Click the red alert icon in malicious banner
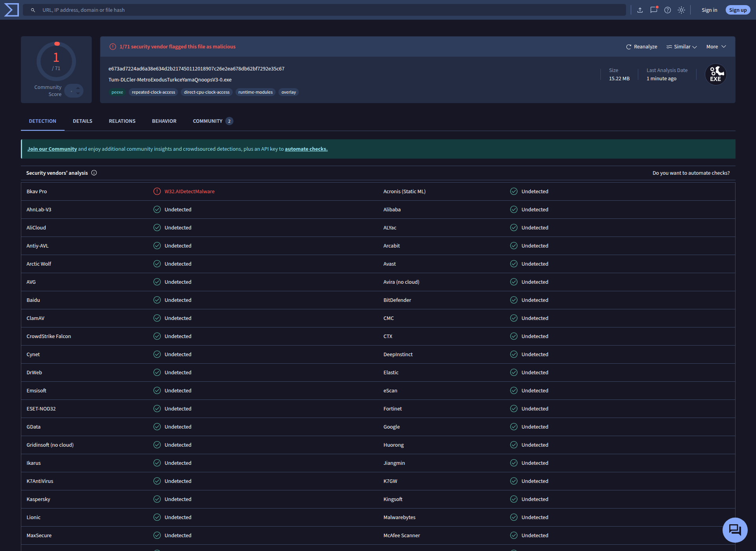756x551 pixels. (x=113, y=47)
